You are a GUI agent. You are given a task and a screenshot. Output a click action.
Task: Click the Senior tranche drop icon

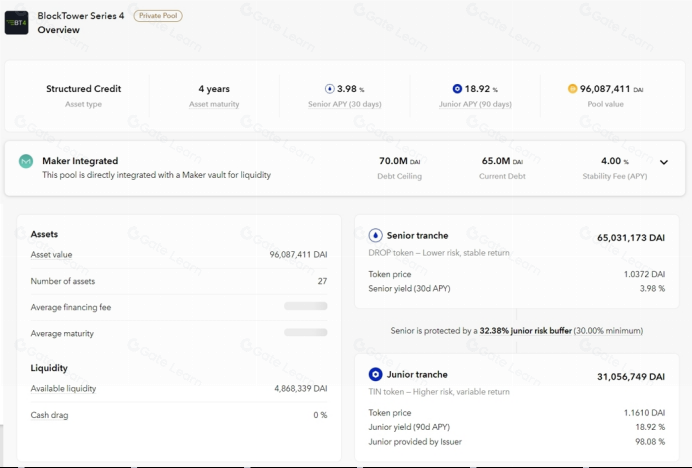pyautogui.click(x=376, y=235)
